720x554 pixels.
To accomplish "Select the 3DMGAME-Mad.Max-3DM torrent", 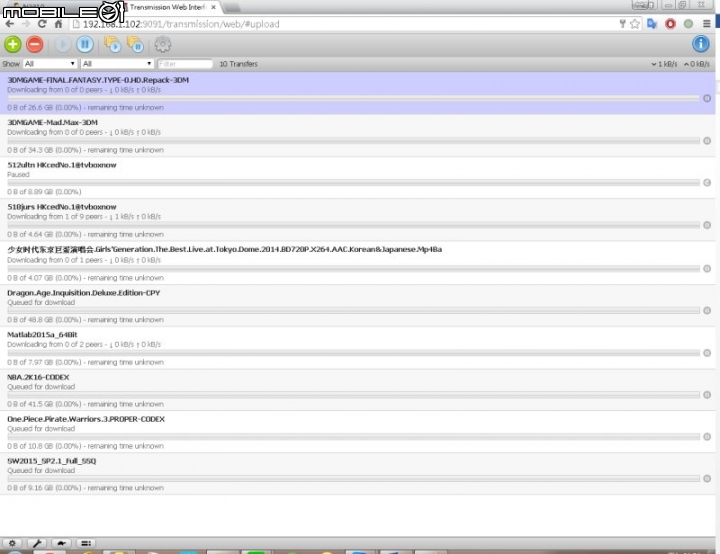I will [358, 136].
